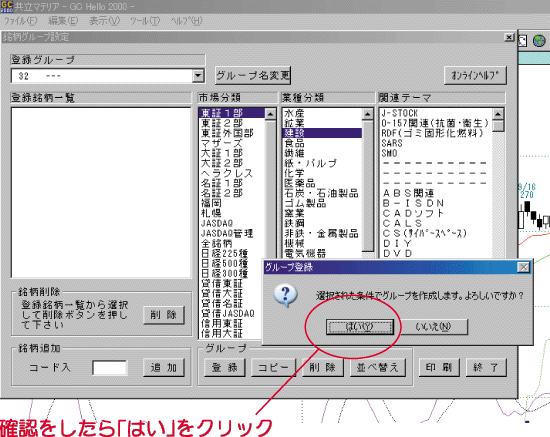Viewport: 550px width, 437px height.
Task: Click the 追加 button
Action: click(x=164, y=368)
